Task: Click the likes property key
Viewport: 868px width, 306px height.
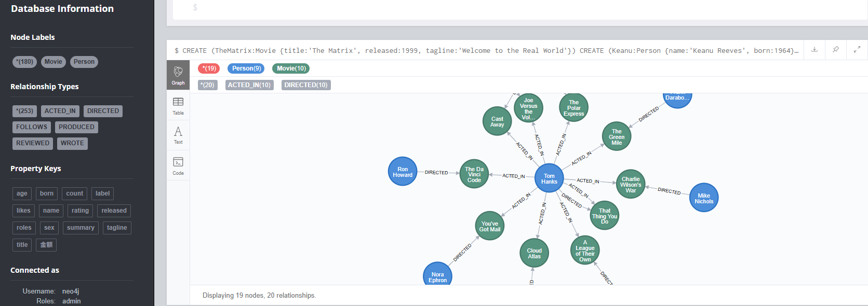Action: [x=23, y=211]
